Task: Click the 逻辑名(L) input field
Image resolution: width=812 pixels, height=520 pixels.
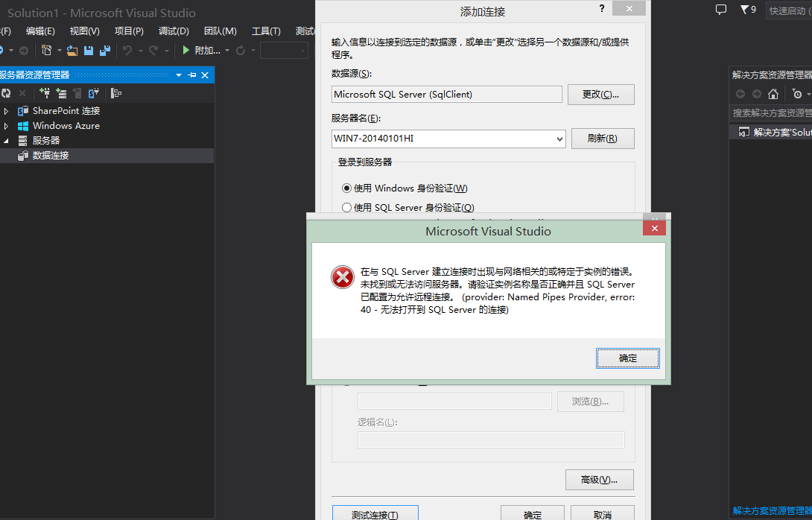Action: coord(491,440)
